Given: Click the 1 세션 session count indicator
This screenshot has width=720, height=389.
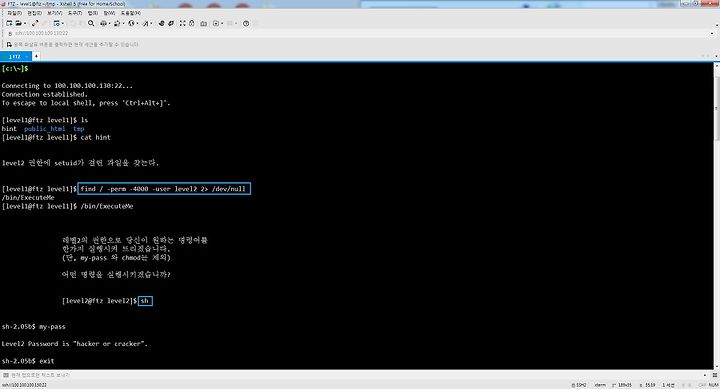Looking at the screenshot, I should point(669,385).
